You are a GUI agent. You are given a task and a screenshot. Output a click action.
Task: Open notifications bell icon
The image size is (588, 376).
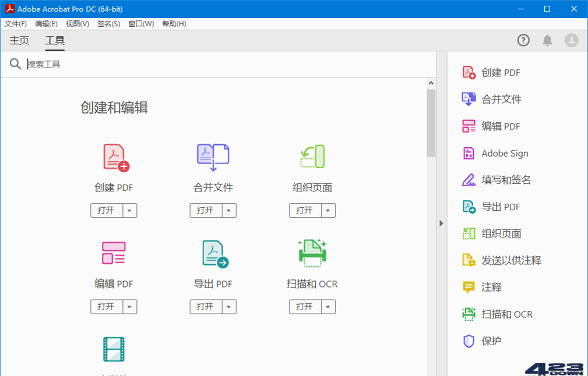pyautogui.click(x=548, y=40)
